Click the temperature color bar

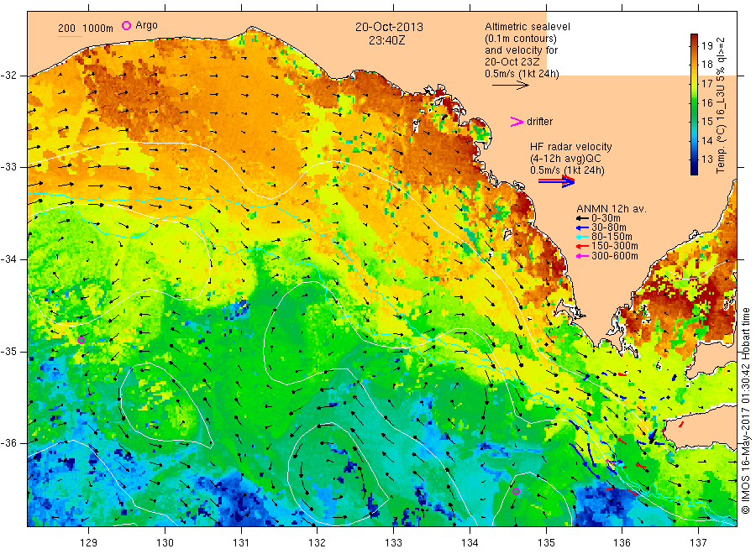click(694, 104)
